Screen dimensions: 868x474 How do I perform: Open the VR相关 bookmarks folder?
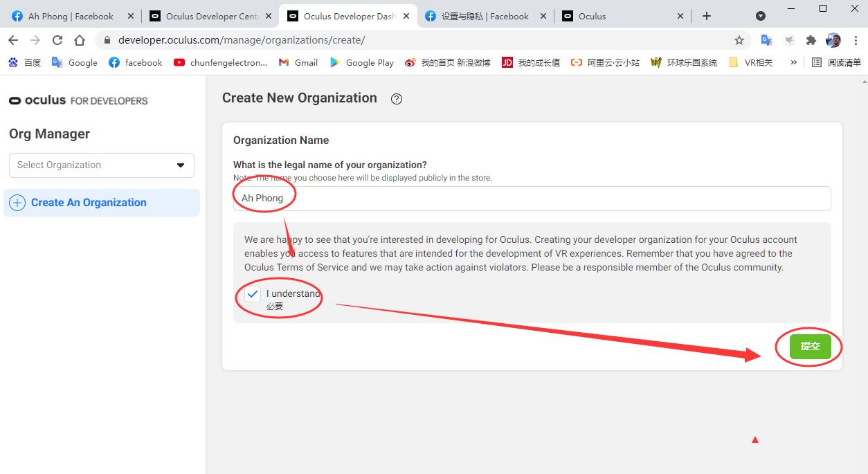click(x=750, y=62)
